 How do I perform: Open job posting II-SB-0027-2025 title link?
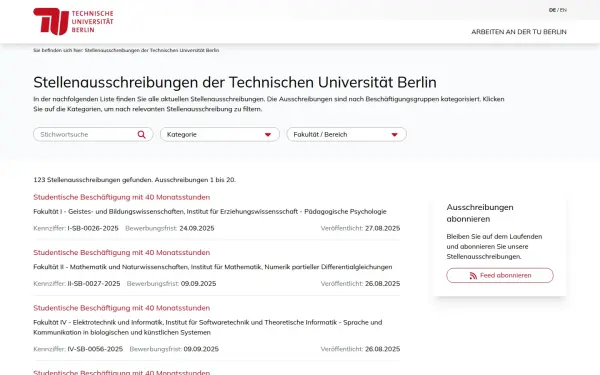click(122, 253)
